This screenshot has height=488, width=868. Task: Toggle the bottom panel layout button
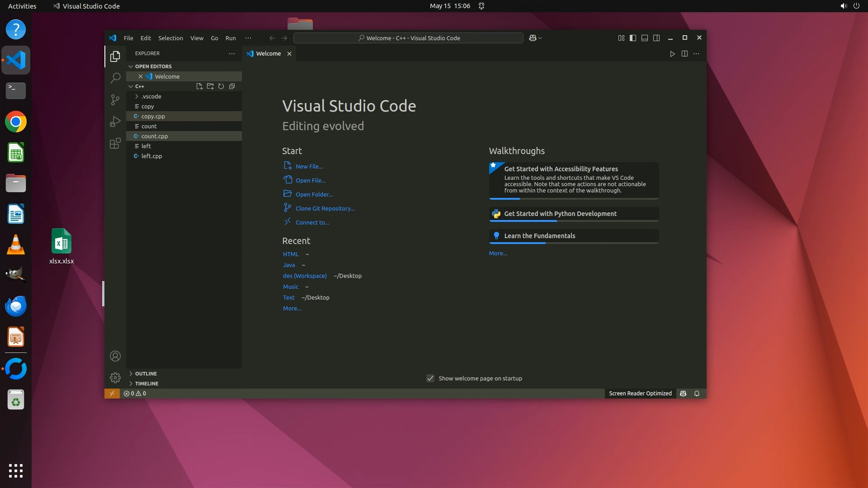[x=645, y=38]
